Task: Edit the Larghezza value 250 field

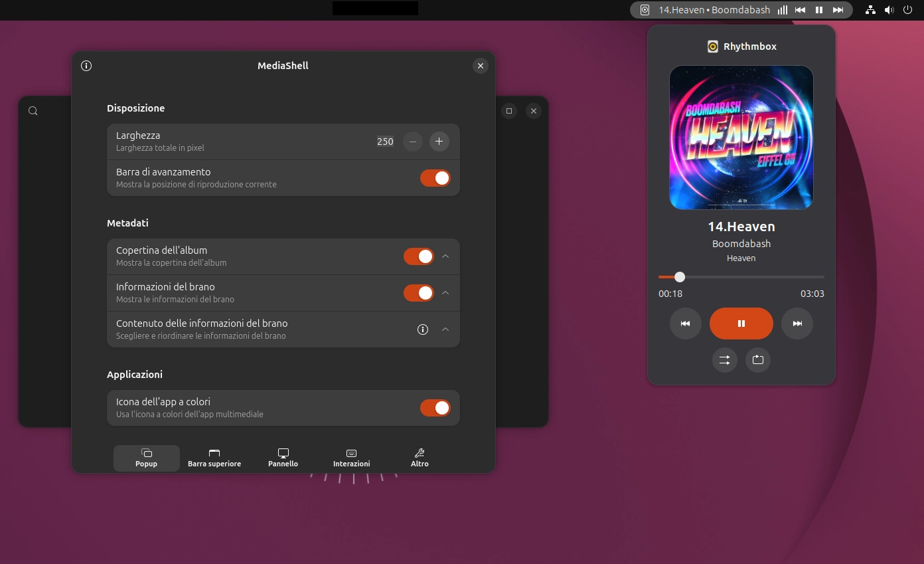Action: pos(385,141)
